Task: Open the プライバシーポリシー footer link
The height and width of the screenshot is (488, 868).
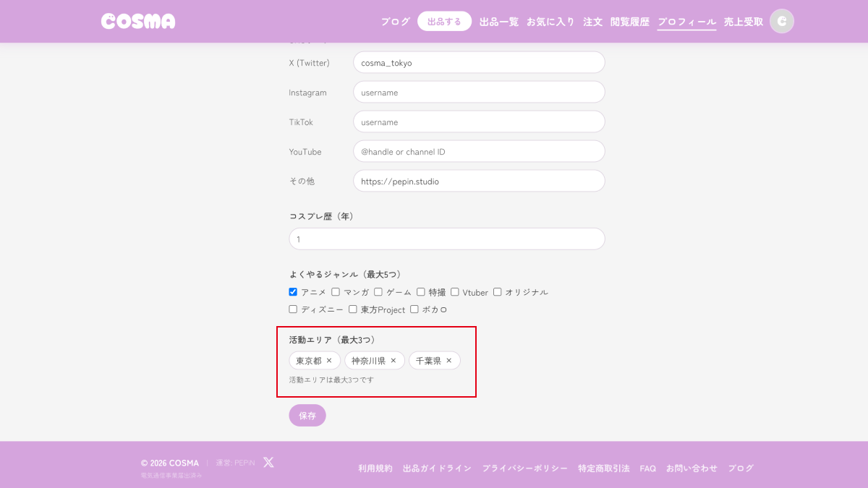Action: [524, 468]
